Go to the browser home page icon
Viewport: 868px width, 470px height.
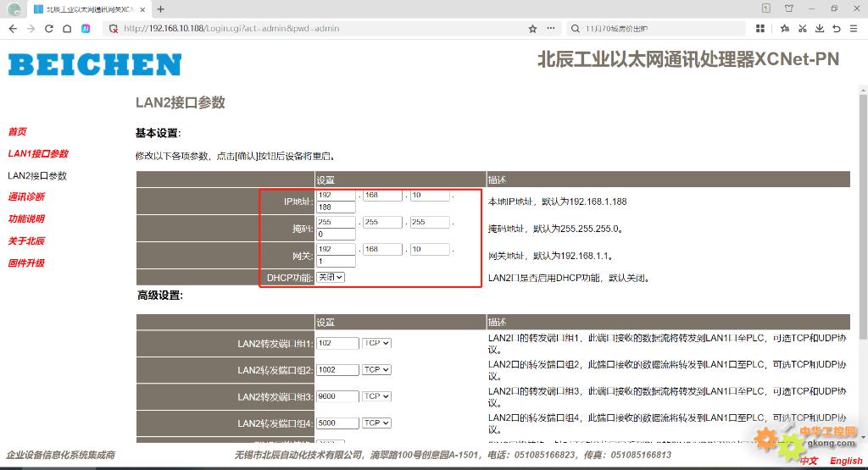(x=67, y=28)
